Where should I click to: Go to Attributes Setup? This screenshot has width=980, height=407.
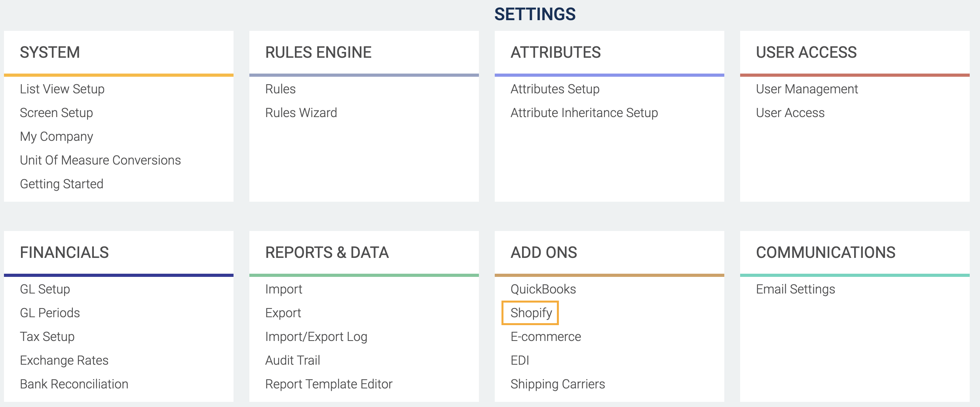[555, 89]
